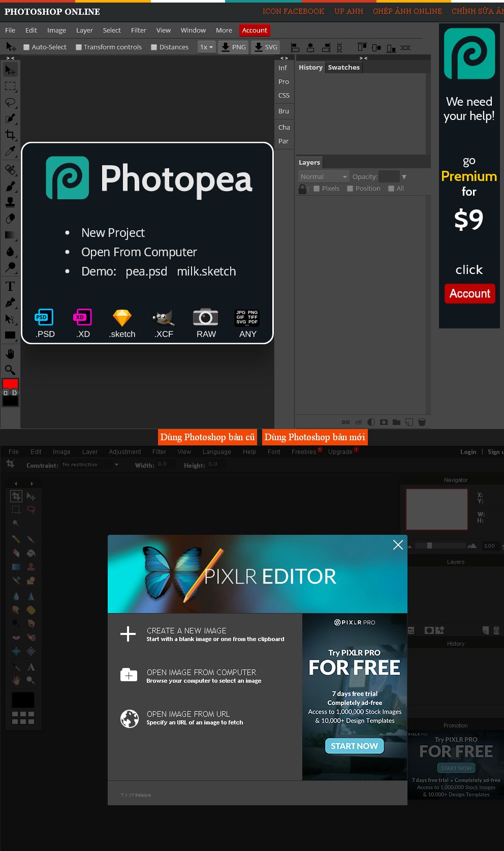Switch to the Swatches tab
Viewport: 504px width, 851px height.
click(344, 68)
